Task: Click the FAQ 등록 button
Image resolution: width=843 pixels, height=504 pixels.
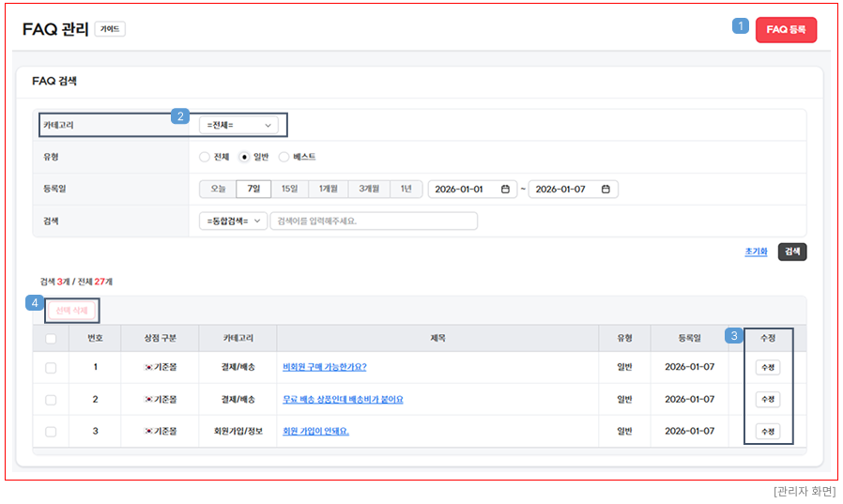Action: pos(786,30)
